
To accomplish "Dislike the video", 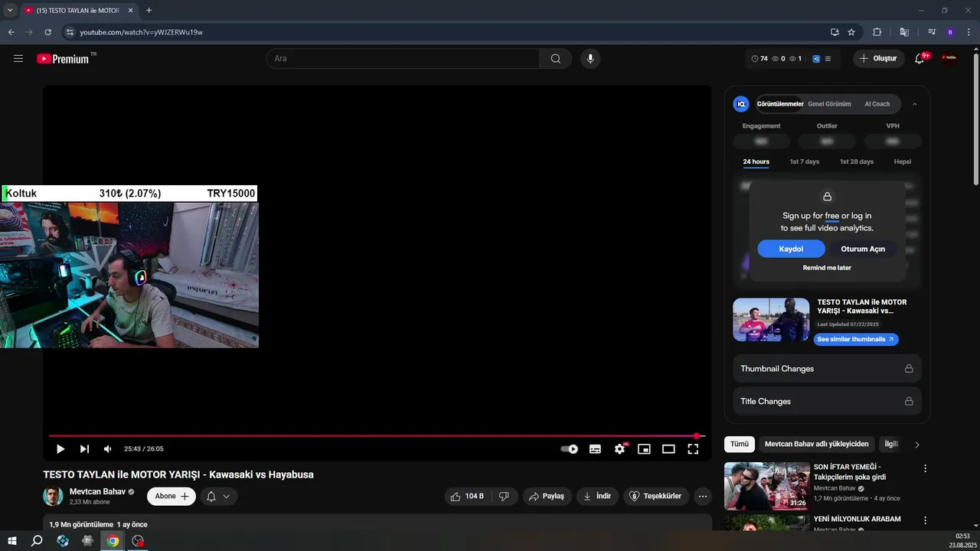I will (504, 496).
